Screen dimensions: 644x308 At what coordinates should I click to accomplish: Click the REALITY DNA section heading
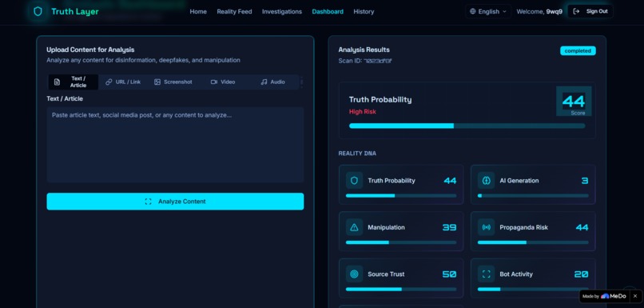click(357, 154)
